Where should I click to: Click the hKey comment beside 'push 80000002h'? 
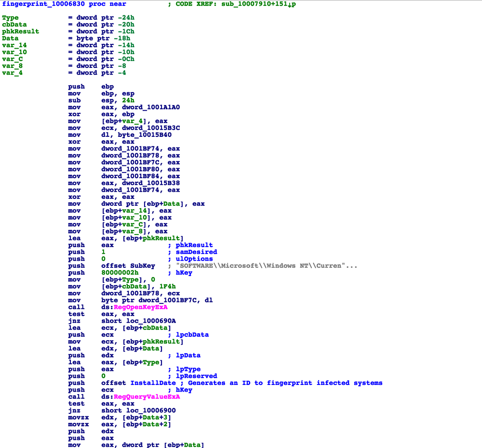click(x=184, y=273)
